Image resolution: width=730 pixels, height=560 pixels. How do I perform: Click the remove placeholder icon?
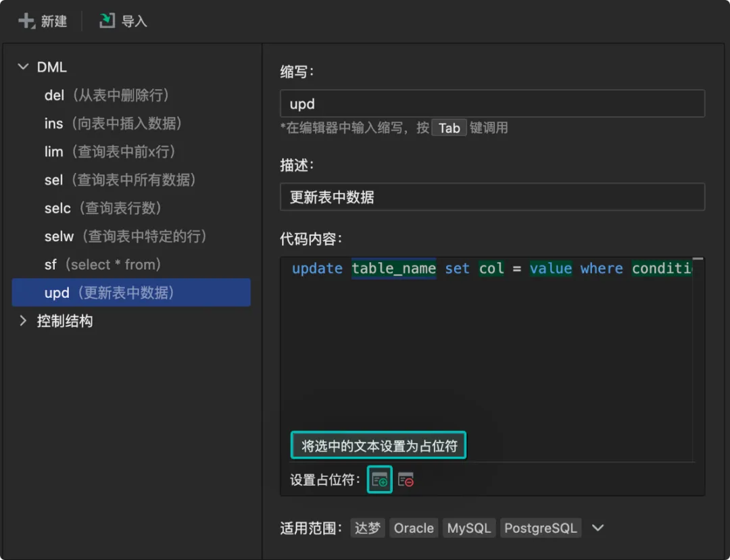(406, 480)
